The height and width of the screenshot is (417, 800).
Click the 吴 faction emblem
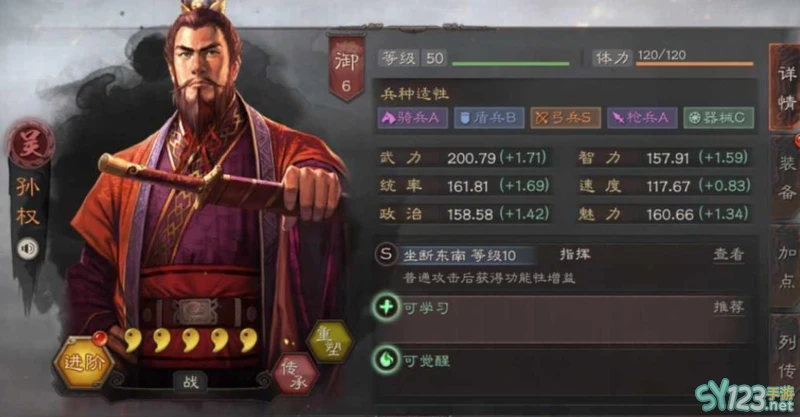31,144
